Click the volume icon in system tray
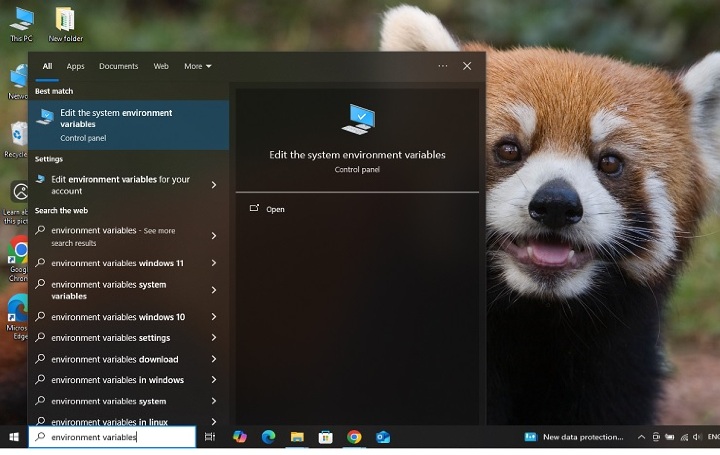The image size is (720, 455). pyautogui.click(x=697, y=437)
